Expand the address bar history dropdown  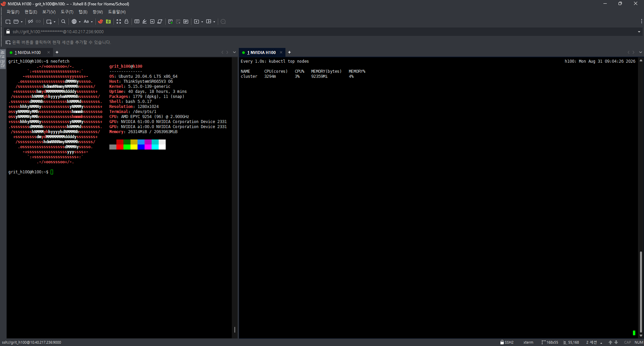click(639, 32)
